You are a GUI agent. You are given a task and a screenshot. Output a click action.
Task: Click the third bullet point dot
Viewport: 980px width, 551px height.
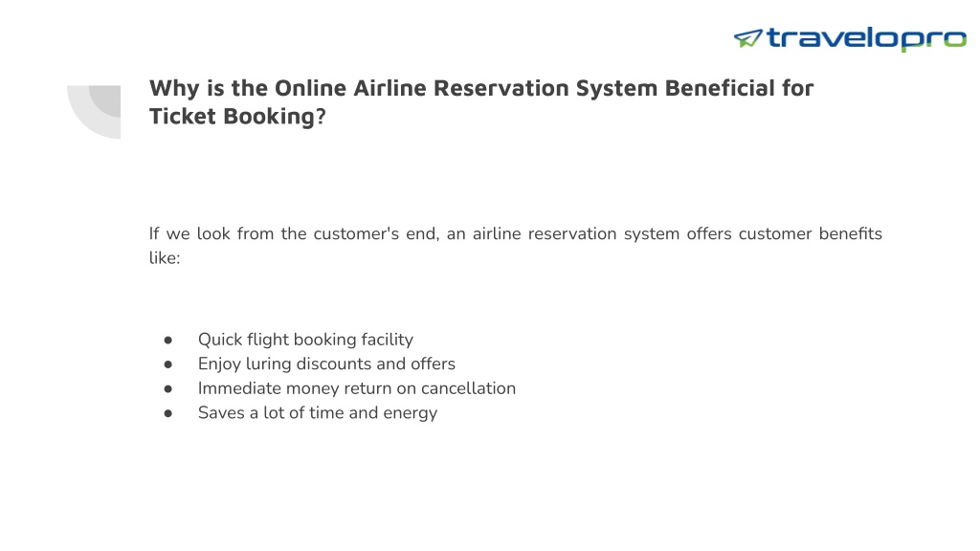click(168, 388)
